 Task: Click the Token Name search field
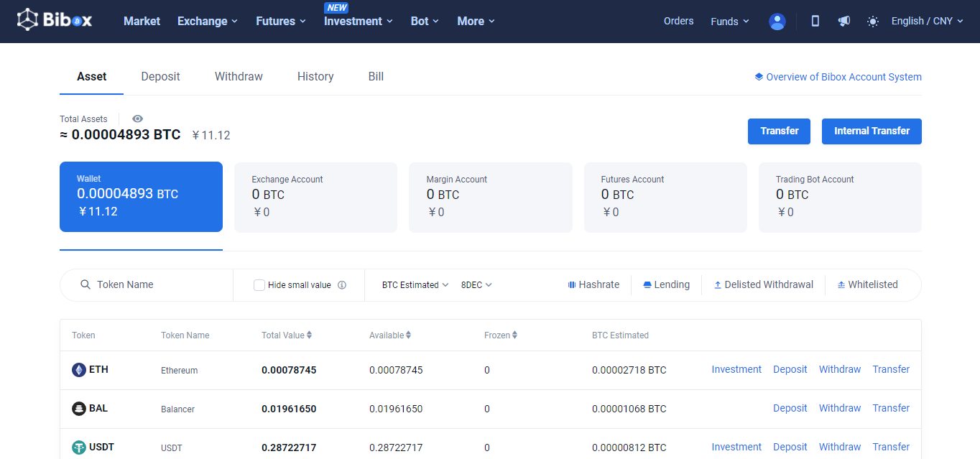(x=158, y=285)
